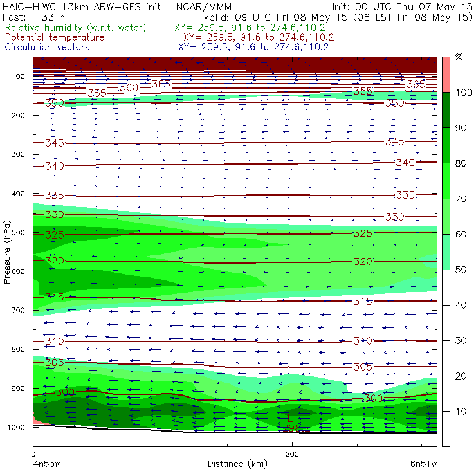Viewport: 476px width, 476px height.
Task: Click the '6n51w' end location label
Action: coord(423,464)
